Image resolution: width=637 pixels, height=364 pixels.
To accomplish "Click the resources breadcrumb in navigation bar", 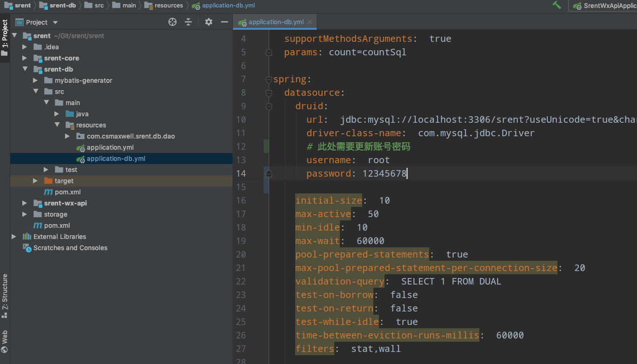I will [x=164, y=6].
